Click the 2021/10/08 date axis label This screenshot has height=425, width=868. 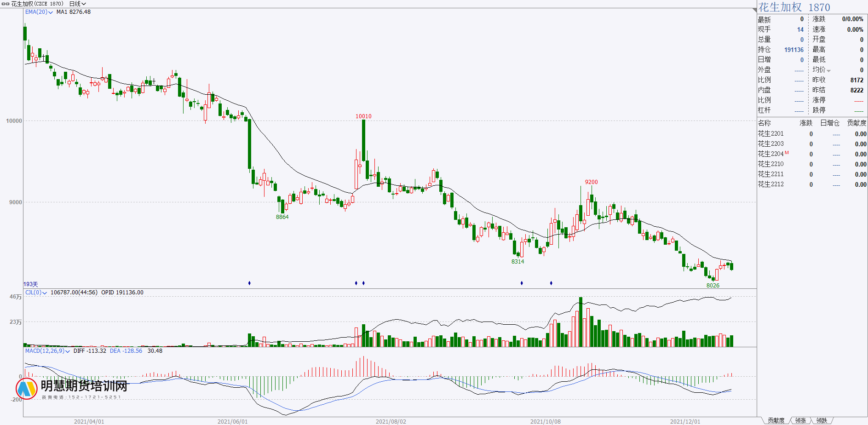click(x=546, y=421)
